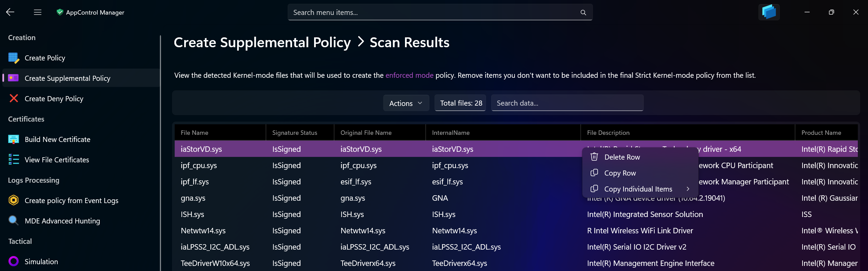Click the Search data field

(x=567, y=103)
